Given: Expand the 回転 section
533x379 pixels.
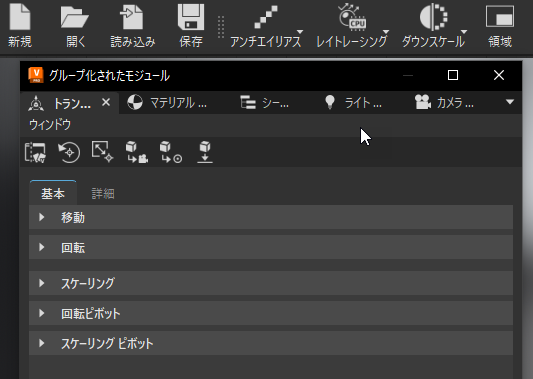Looking at the screenshot, I should [x=271, y=247].
